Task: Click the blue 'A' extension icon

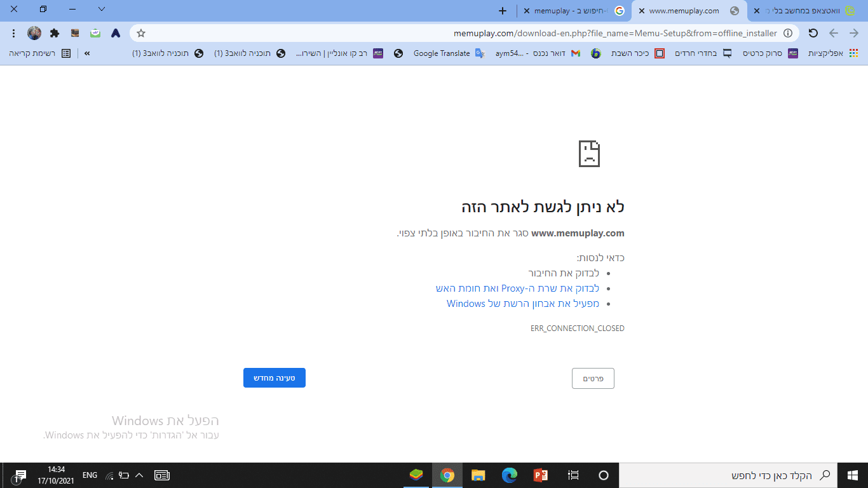Action: point(115,33)
